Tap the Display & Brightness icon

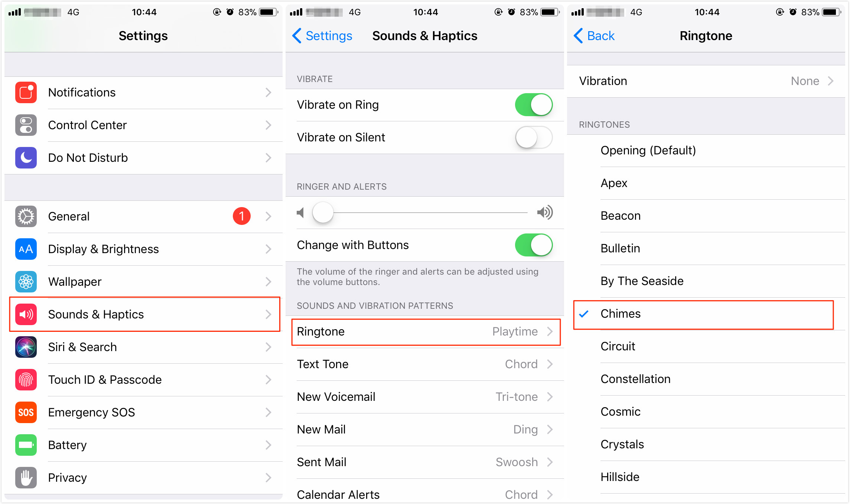pos(26,248)
